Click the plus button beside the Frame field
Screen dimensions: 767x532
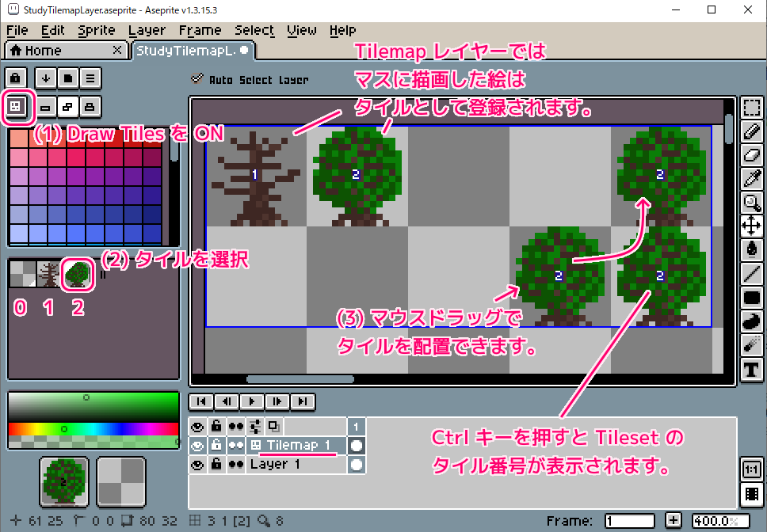click(673, 521)
